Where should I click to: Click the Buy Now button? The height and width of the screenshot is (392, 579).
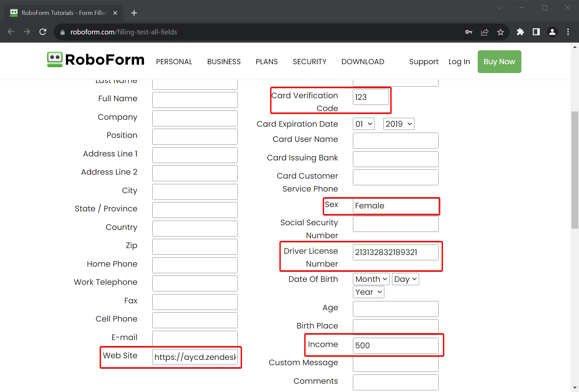click(x=499, y=62)
